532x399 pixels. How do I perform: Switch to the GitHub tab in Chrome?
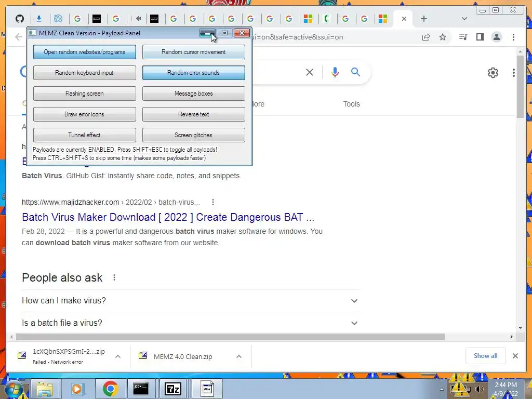pyautogui.click(x=20, y=19)
